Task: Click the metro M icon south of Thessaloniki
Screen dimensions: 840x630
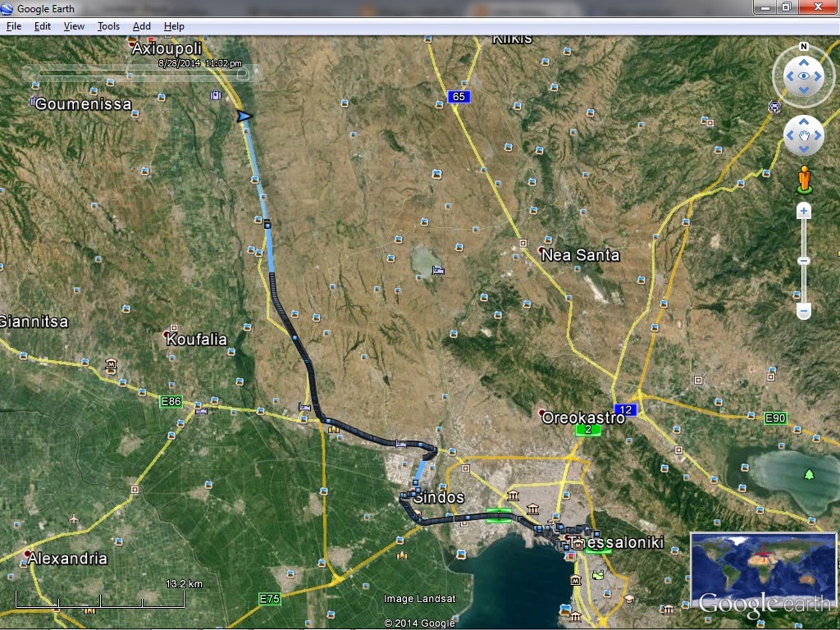Action: [x=575, y=580]
